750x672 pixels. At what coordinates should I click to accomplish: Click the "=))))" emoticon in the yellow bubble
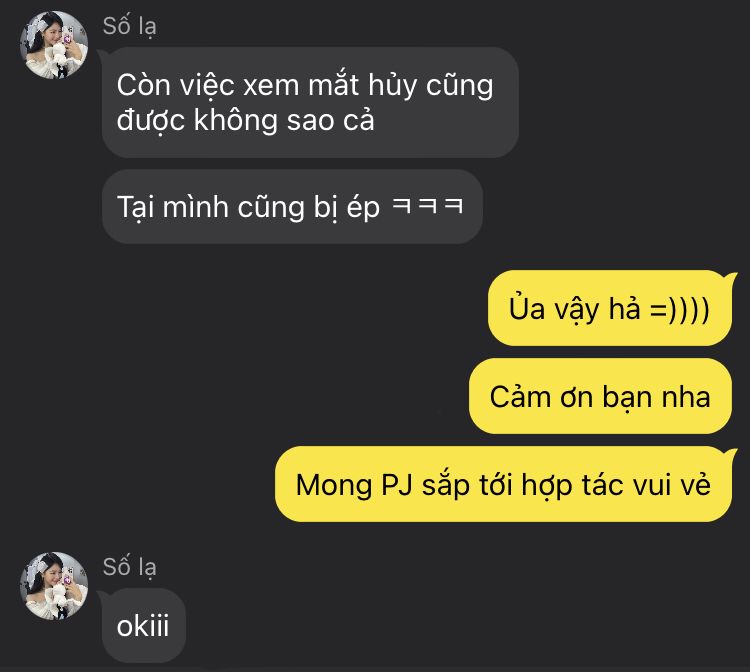point(680,309)
